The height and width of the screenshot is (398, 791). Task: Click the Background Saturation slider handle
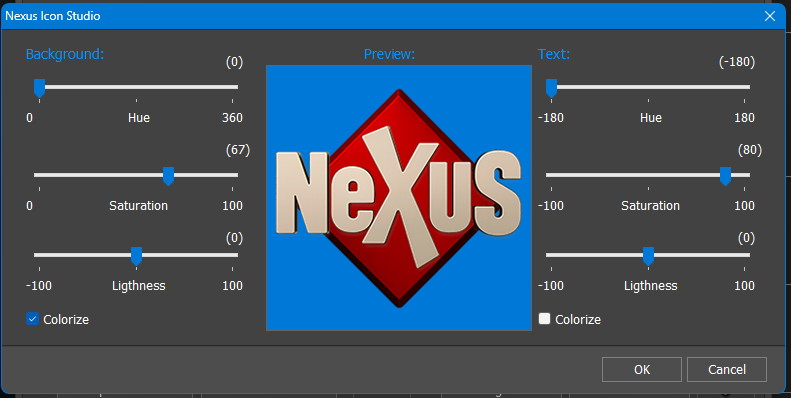click(x=168, y=176)
